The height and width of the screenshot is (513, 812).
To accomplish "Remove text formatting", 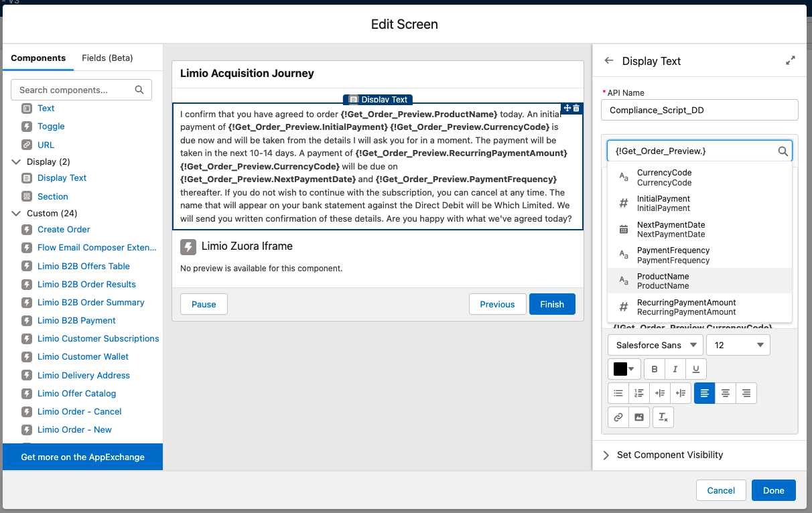I will point(663,417).
